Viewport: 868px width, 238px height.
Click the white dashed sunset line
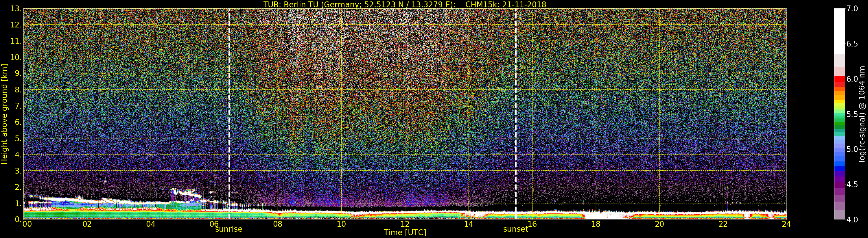tap(516, 114)
